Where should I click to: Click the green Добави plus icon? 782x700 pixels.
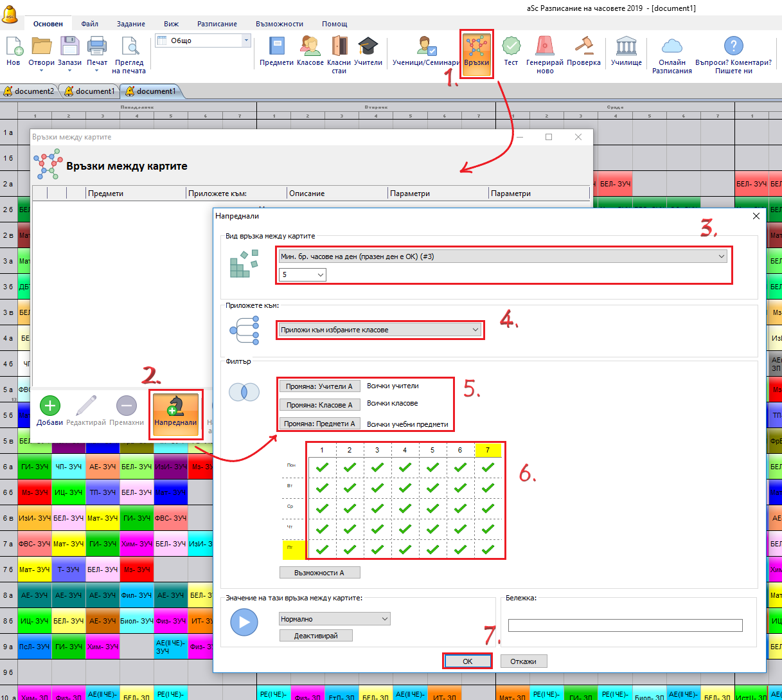pos(50,406)
